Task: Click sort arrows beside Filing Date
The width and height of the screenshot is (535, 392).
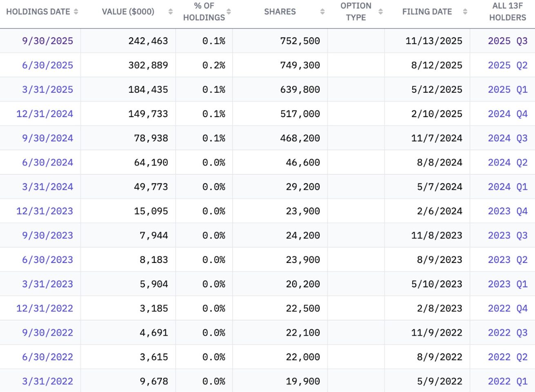Action: pos(465,12)
